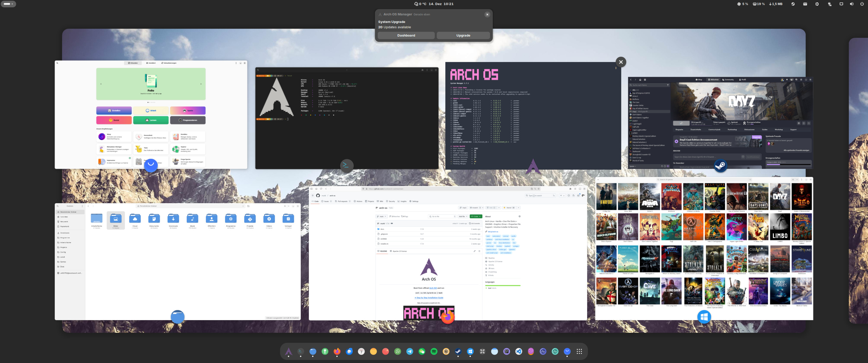
Task: Open DayZ game info icon
Action: click(804, 123)
